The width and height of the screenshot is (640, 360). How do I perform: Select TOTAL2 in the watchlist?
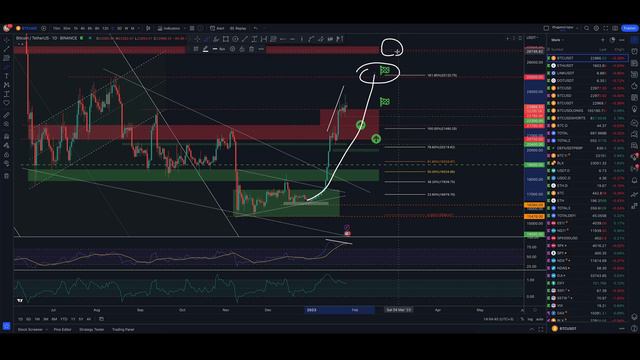[587, 140]
